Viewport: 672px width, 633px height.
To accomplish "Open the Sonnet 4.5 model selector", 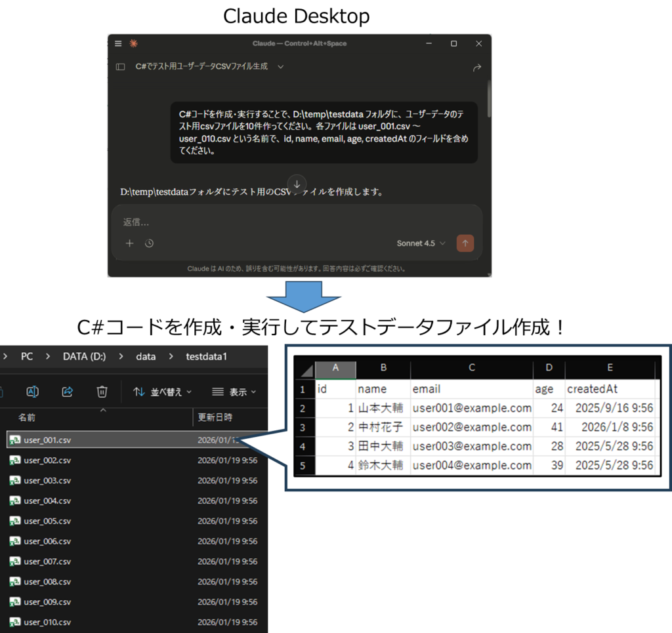I will click(x=421, y=243).
